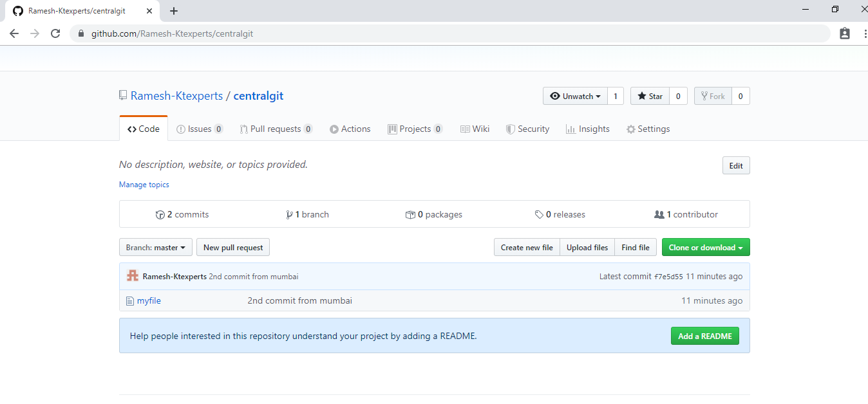Expand Clone or download dropdown
This screenshot has width=868, height=404.
coord(706,248)
